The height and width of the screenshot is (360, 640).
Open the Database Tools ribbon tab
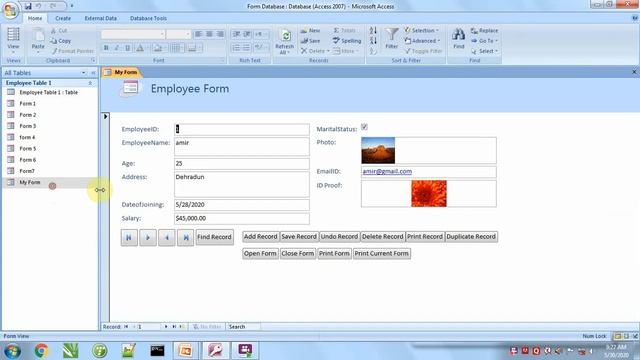pyautogui.click(x=148, y=18)
